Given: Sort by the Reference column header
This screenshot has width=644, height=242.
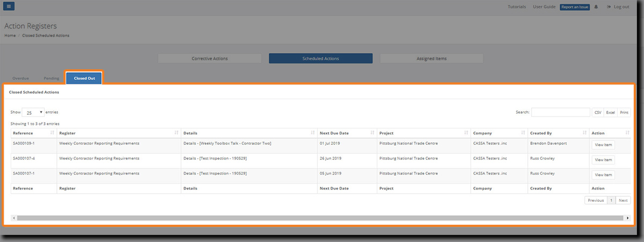Looking at the screenshot, I should [x=33, y=133].
